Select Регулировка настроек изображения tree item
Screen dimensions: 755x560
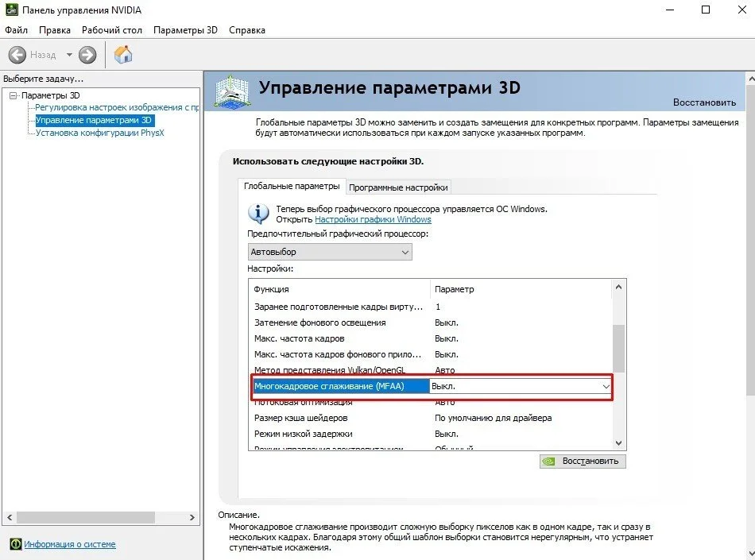(x=117, y=107)
